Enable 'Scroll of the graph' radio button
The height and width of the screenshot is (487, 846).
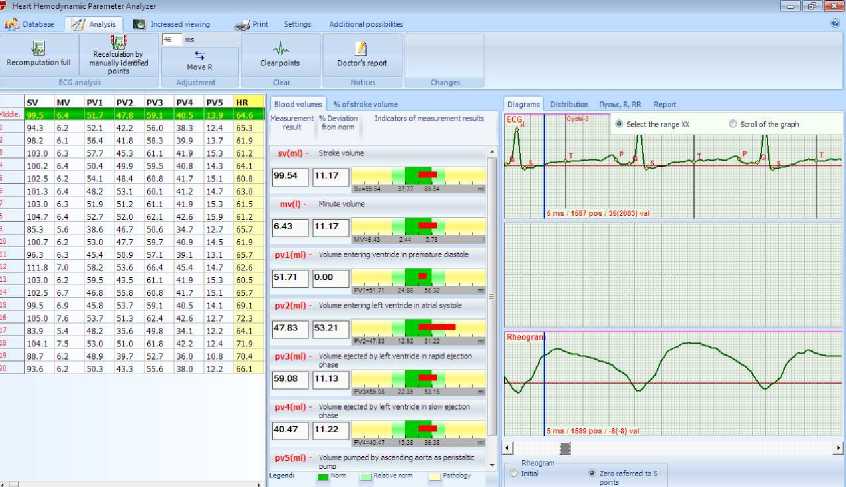733,124
